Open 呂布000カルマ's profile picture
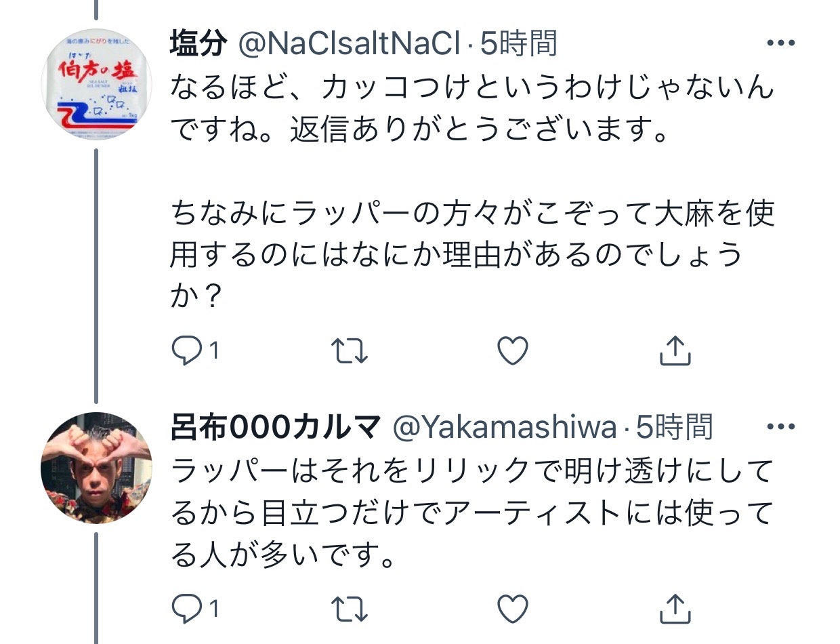840x644 pixels. tap(97, 468)
